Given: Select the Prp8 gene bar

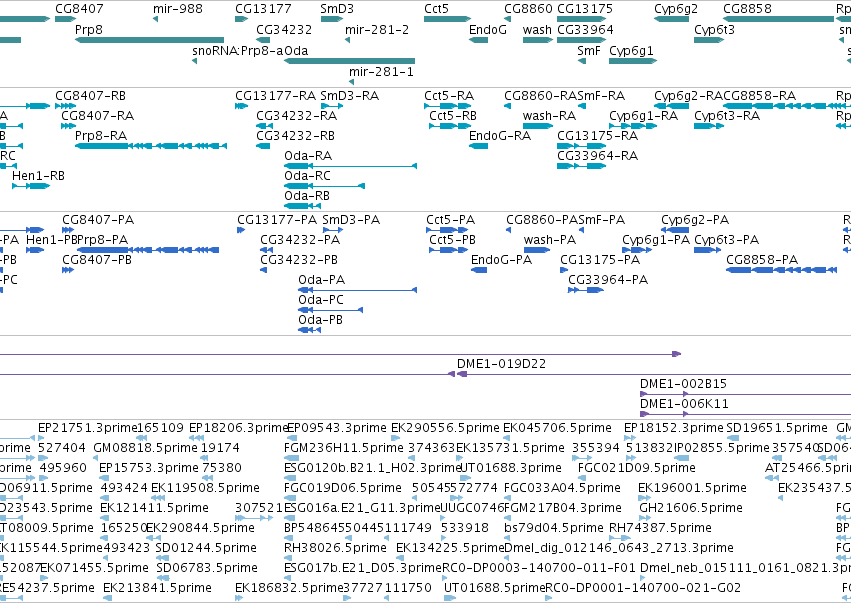Looking at the screenshot, I should click(149, 40).
